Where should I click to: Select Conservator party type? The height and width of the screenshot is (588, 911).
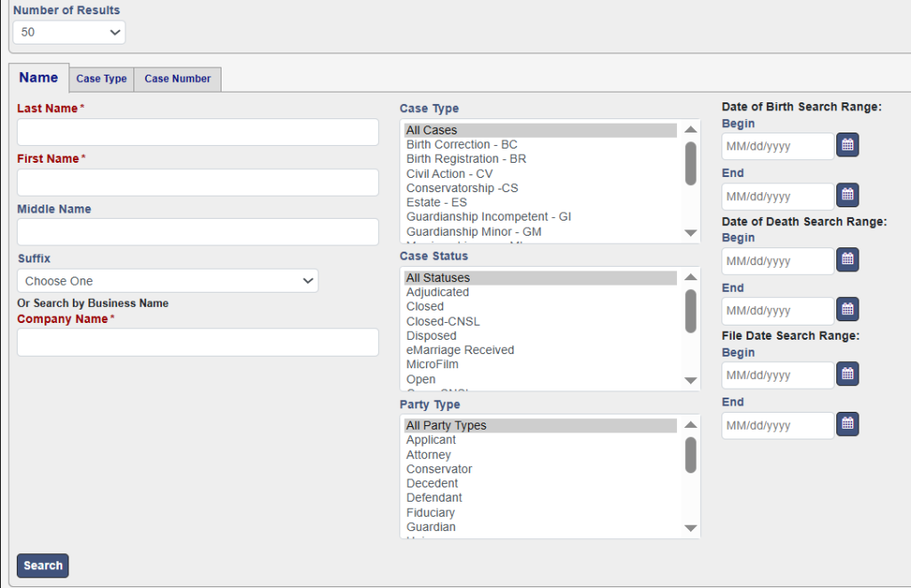pyautogui.click(x=541, y=469)
